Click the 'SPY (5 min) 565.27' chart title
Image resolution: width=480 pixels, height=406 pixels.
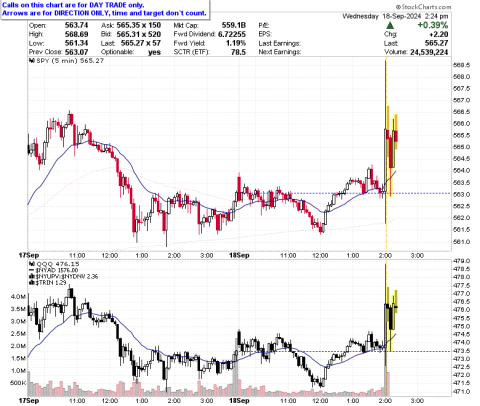[70, 61]
